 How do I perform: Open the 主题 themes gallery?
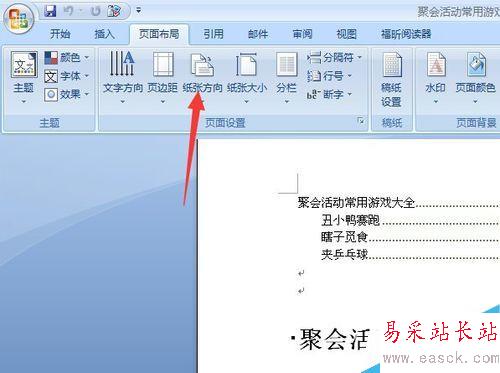(24, 77)
